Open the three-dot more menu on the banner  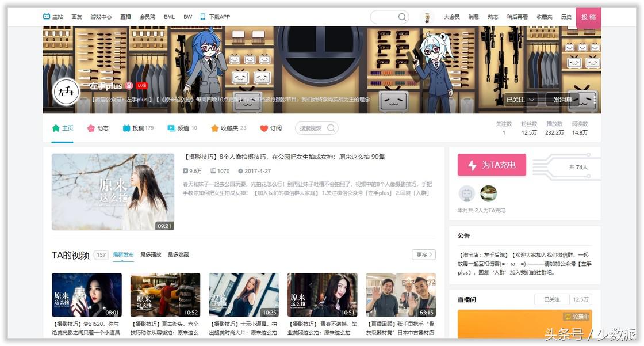click(x=595, y=99)
